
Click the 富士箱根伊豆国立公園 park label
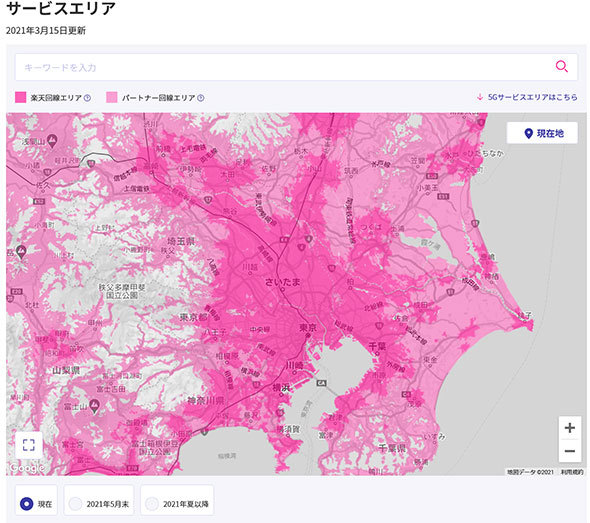[155, 448]
